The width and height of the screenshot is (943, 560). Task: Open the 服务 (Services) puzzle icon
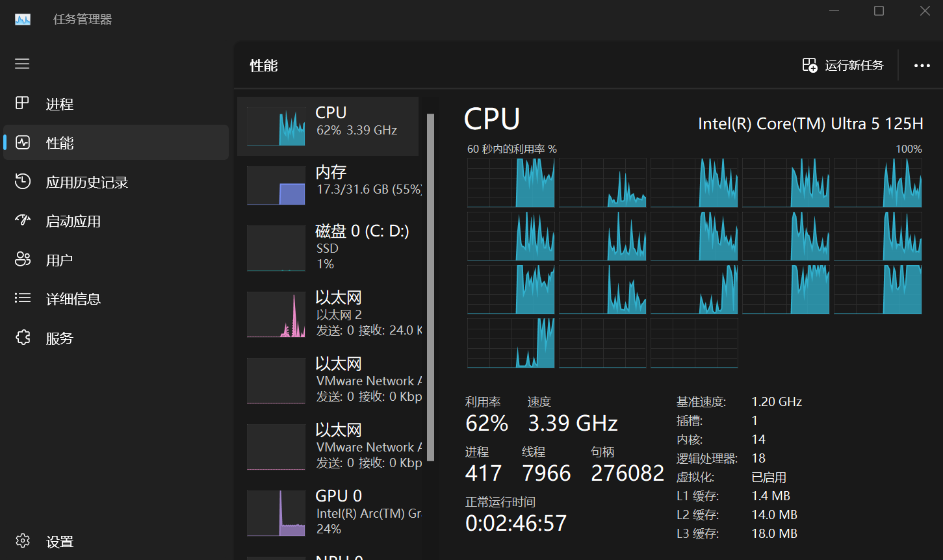tap(23, 338)
